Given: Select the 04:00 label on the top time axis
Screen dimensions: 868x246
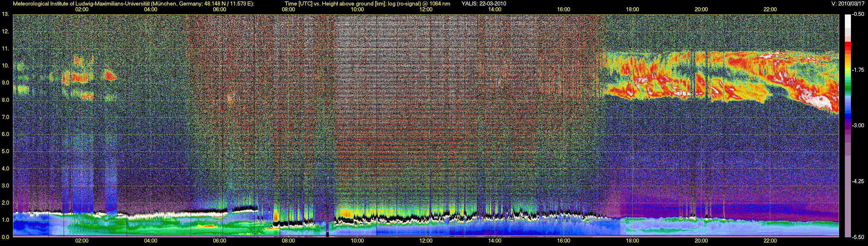Looking at the screenshot, I should (x=151, y=10).
